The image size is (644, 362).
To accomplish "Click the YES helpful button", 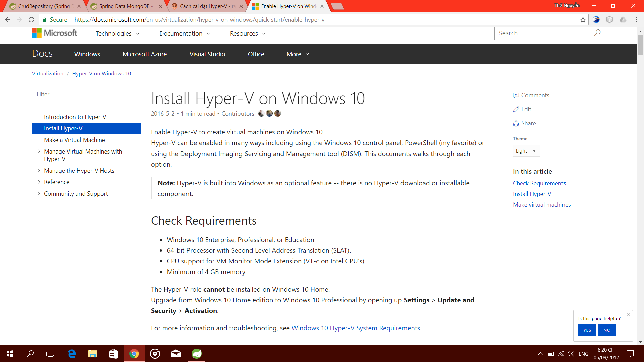I will click(587, 330).
